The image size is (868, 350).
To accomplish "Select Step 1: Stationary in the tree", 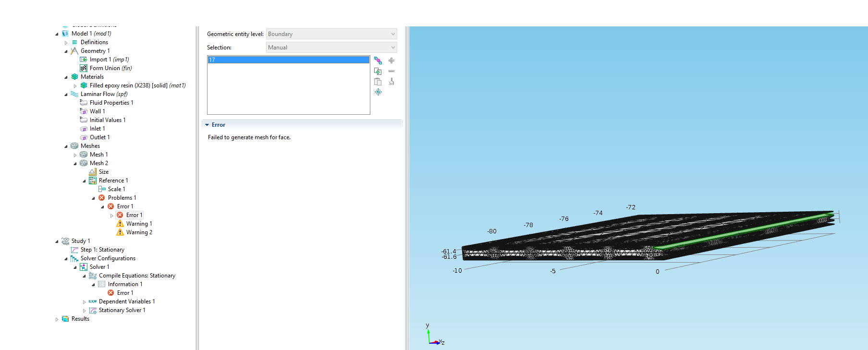I will coord(102,250).
